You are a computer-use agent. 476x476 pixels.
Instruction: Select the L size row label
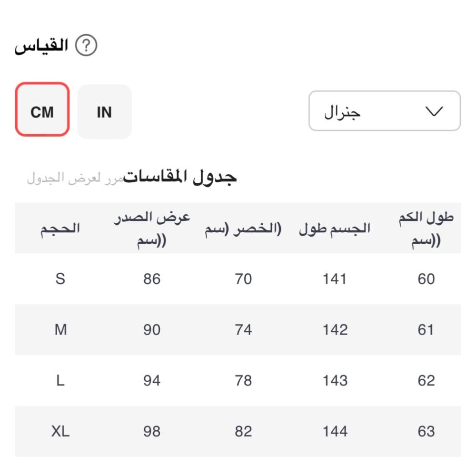point(60,380)
